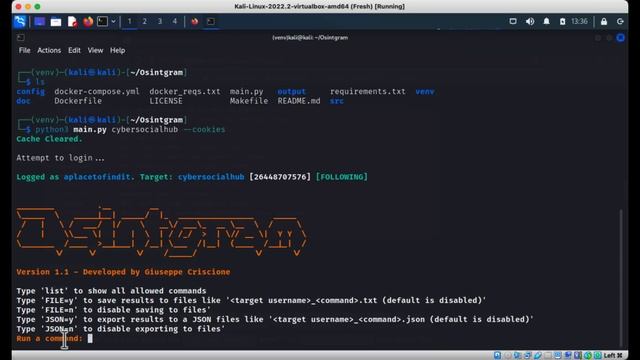Viewport: 640px width, 360px height.
Task: Open the terminal View menu
Action: click(x=95, y=50)
